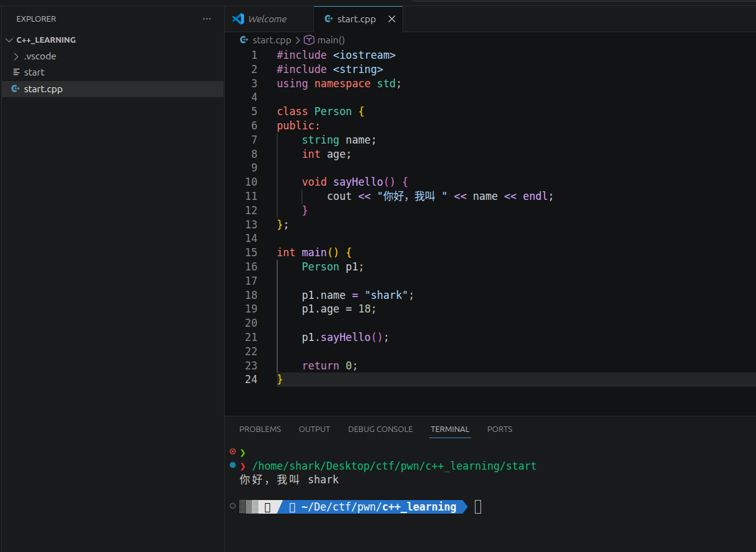Screen dimensions: 756x552
Task: Click line number 24 in the gutter
Action: 251,379
